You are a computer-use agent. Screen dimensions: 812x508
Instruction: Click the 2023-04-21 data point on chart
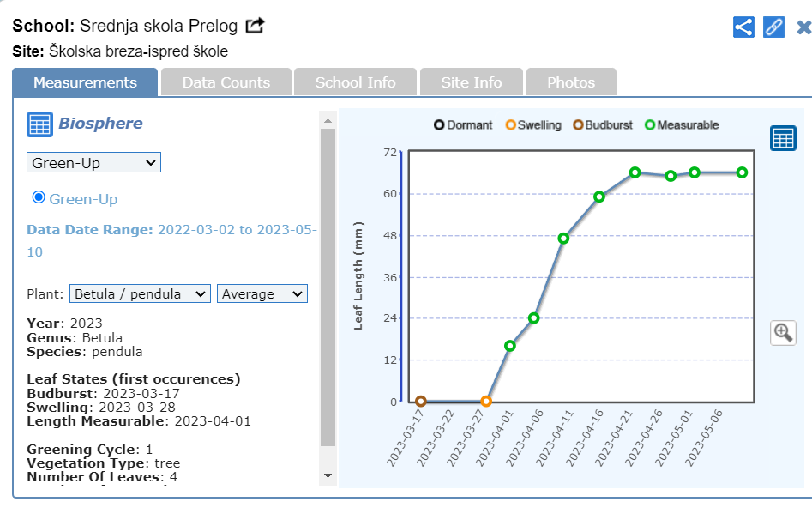[635, 172]
